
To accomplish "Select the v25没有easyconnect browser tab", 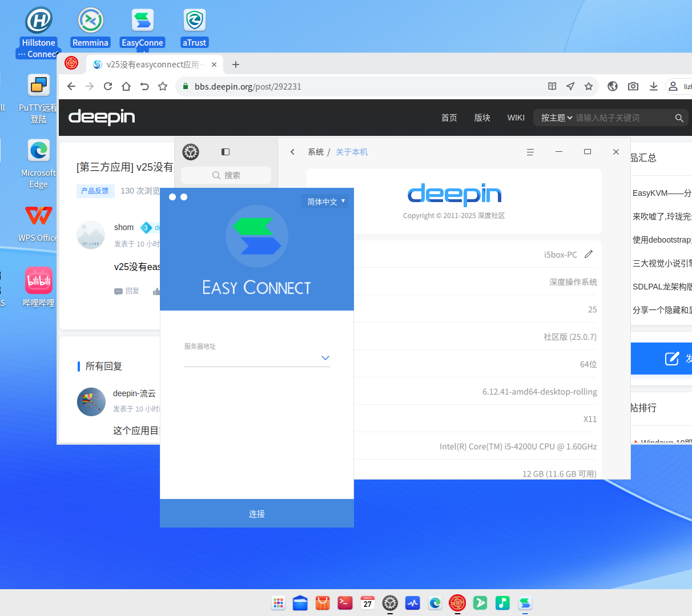I will point(155,65).
